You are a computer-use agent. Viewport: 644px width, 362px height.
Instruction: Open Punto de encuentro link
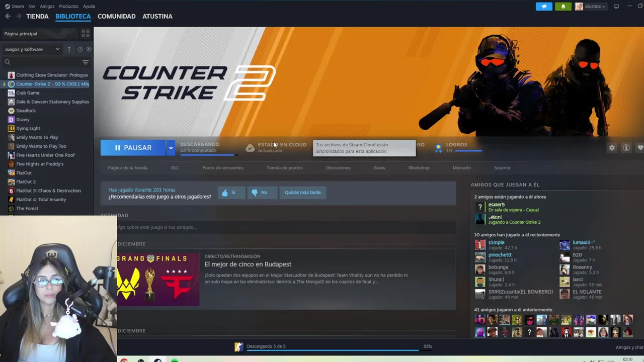pyautogui.click(x=223, y=168)
